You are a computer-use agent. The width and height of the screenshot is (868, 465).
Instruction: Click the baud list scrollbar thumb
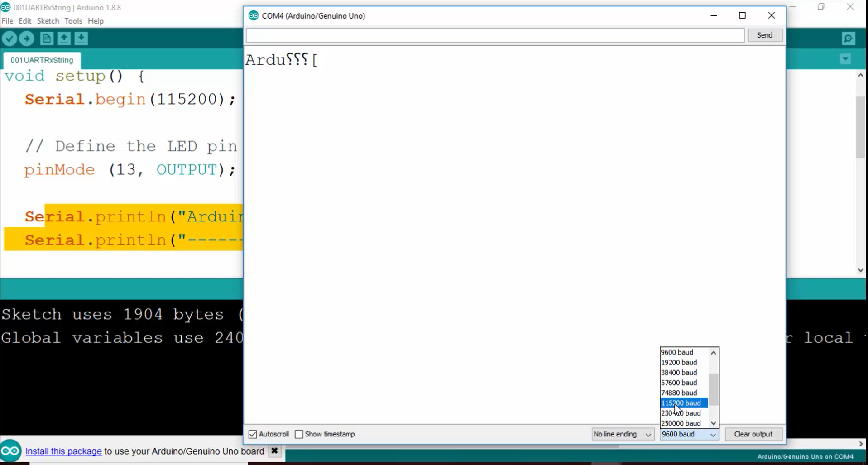click(714, 389)
